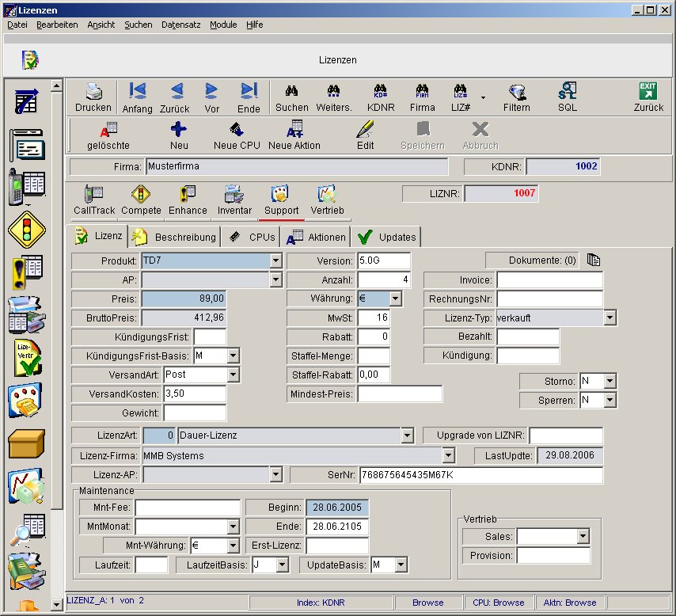The height and width of the screenshot is (616, 676).
Task: Click the Neue CPU button
Action: click(237, 135)
